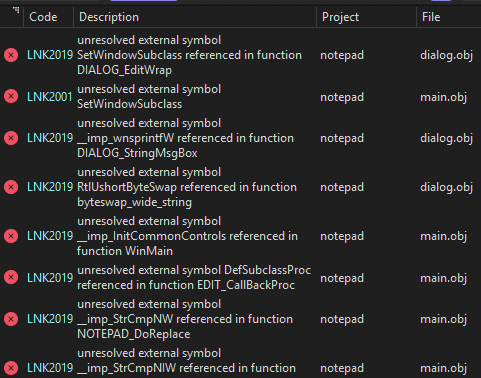Click main.obj in the __imp_InitCommonControls row
Image resolution: width=481 pixels, height=378 pixels.
click(x=443, y=236)
